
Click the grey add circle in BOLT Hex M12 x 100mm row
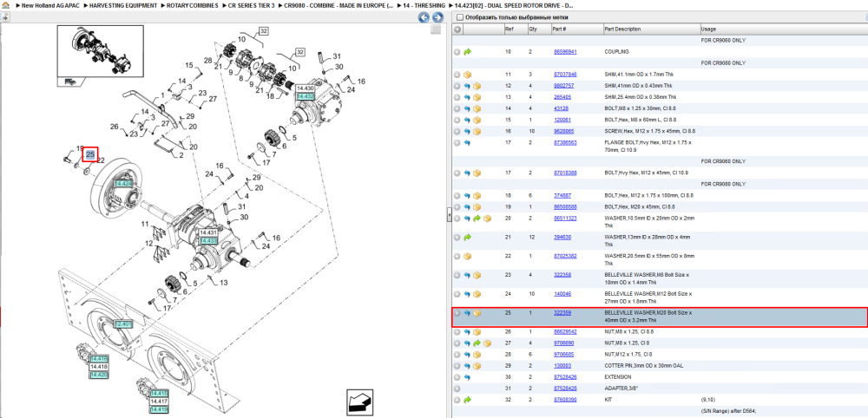coord(457,196)
